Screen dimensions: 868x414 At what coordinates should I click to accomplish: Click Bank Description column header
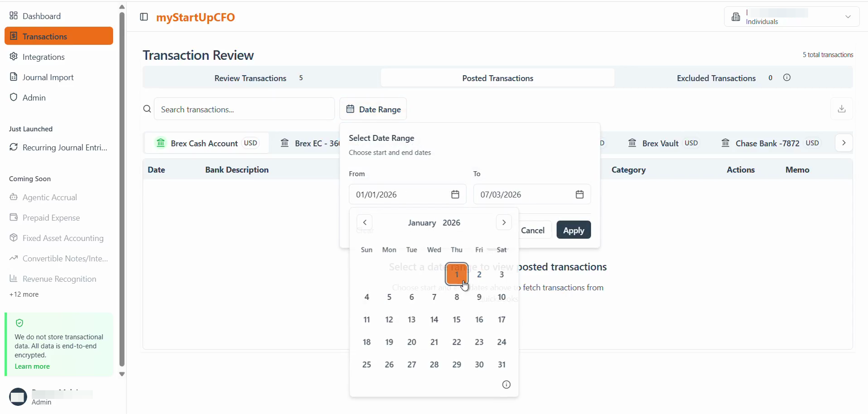237,170
